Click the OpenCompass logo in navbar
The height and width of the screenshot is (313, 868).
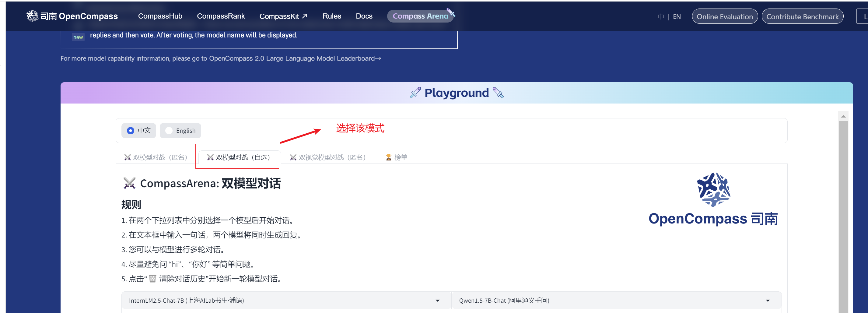coord(72,16)
